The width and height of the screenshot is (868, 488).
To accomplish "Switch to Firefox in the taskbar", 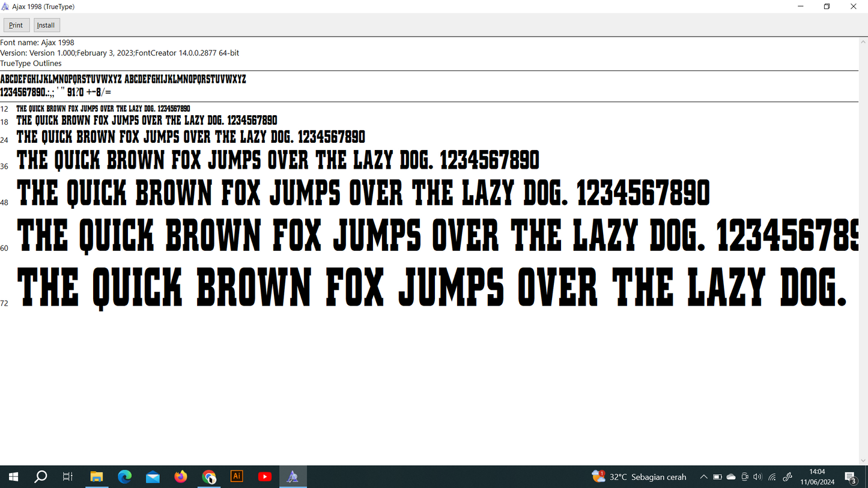I will click(181, 477).
